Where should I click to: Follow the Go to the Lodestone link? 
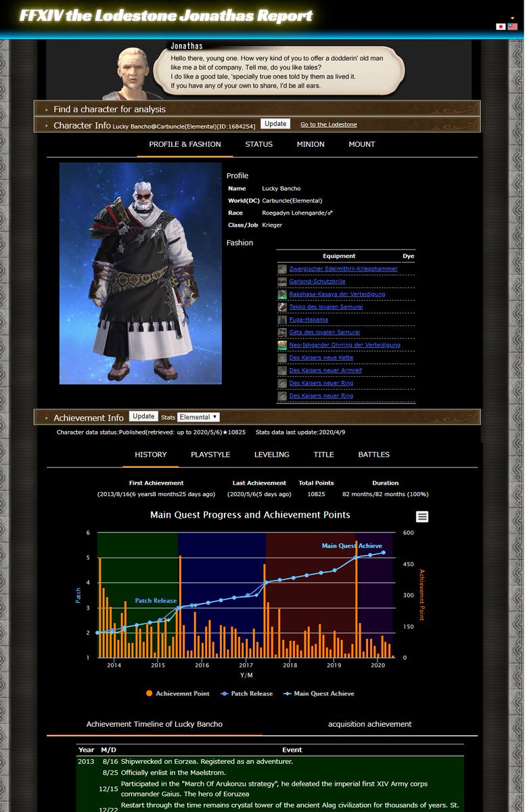(328, 125)
